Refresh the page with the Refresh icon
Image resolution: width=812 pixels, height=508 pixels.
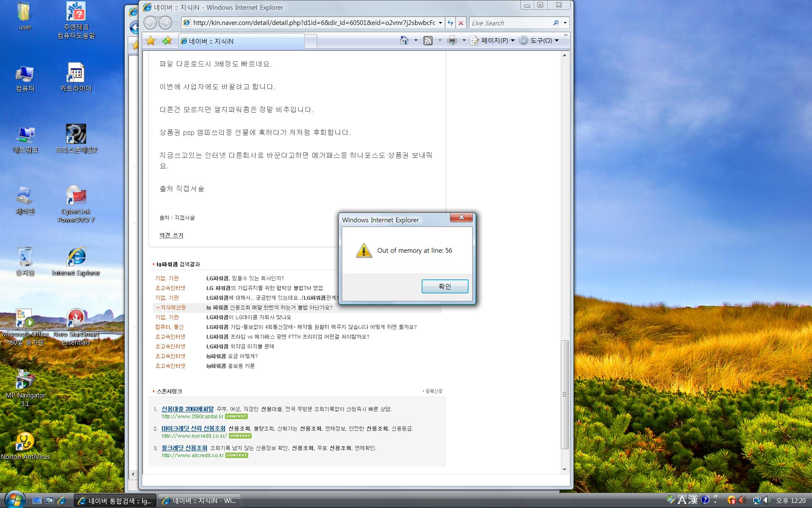450,23
